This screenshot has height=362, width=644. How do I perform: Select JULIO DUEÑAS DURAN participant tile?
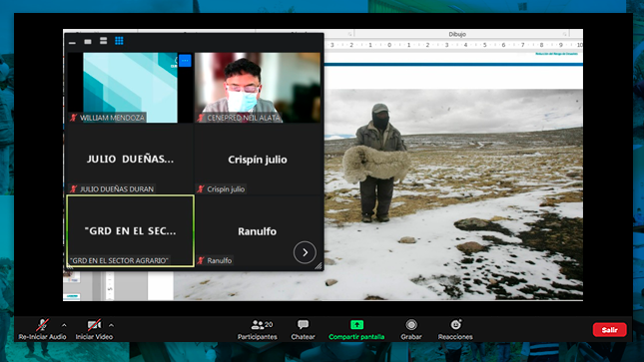click(x=130, y=160)
